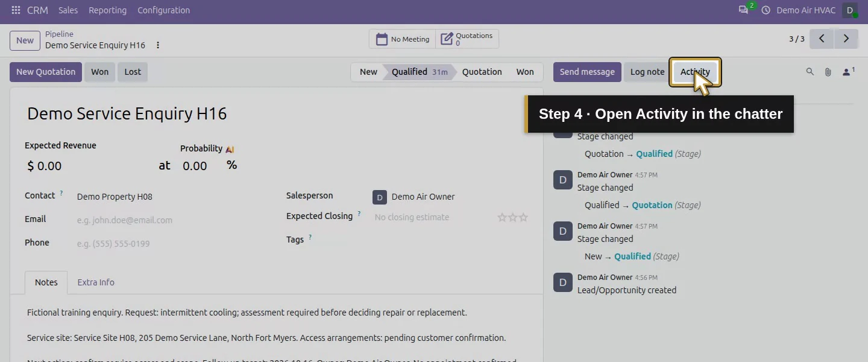This screenshot has width=868, height=362.
Task: Go to the previous record arrow
Action: coord(822,39)
